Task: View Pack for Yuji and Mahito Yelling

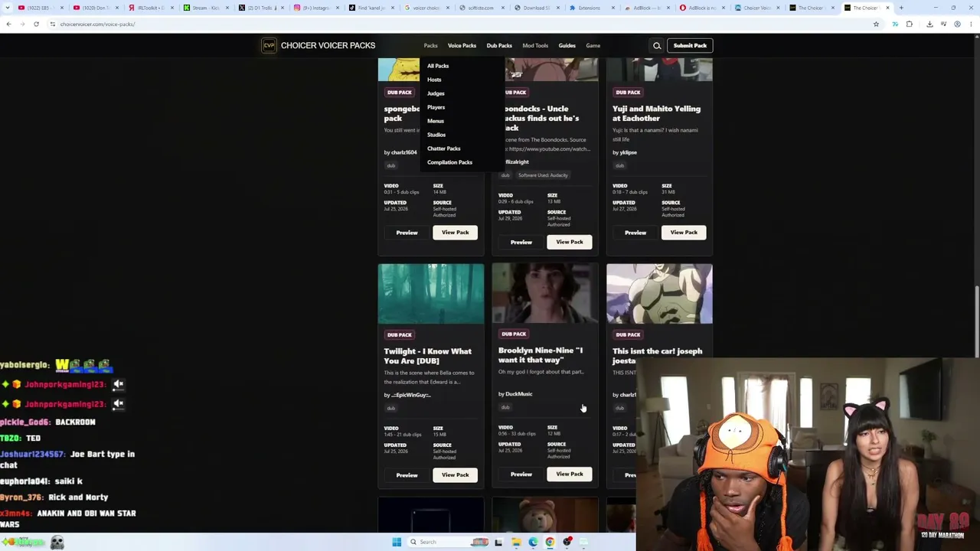Action: [x=684, y=233]
